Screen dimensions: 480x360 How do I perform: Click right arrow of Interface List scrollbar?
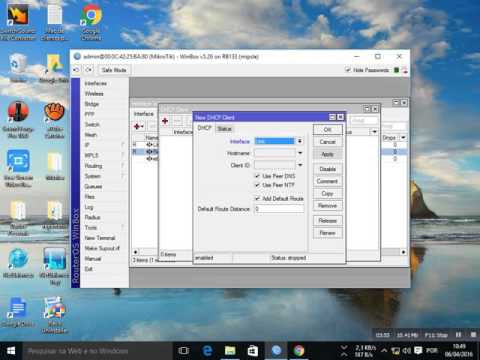(x=403, y=252)
